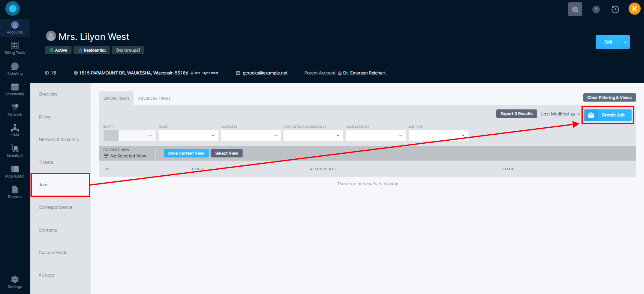Open the Inventory section
Screen dimensions: 644x294
(14, 151)
